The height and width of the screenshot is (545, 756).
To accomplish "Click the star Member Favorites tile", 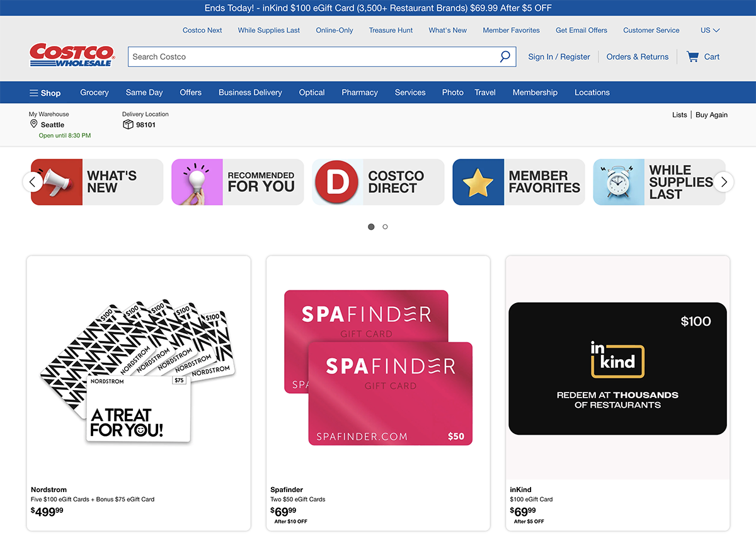I will coord(518,182).
